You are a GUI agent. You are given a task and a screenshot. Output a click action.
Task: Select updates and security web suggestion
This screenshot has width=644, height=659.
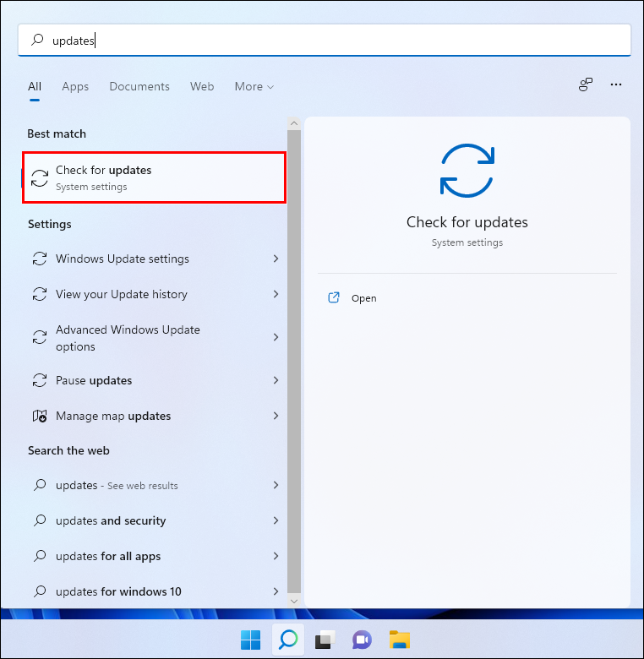[155, 520]
